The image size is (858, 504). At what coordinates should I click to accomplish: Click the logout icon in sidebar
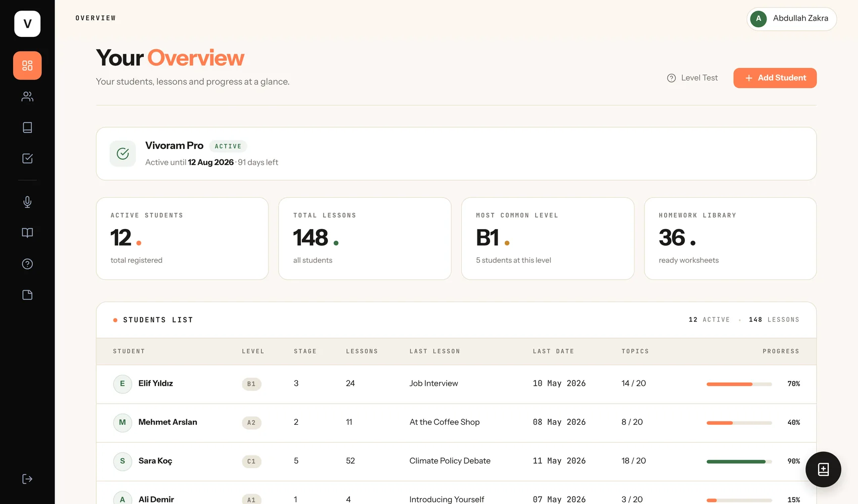[27, 479]
